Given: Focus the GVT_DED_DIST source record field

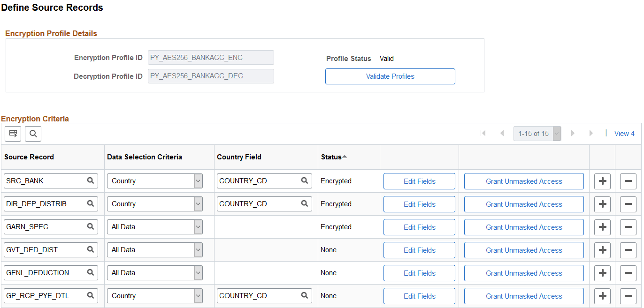Looking at the screenshot, I should (51, 250).
